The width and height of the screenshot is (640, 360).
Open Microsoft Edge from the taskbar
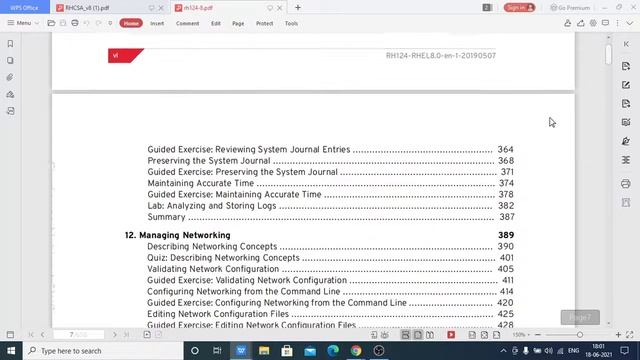coord(333,351)
